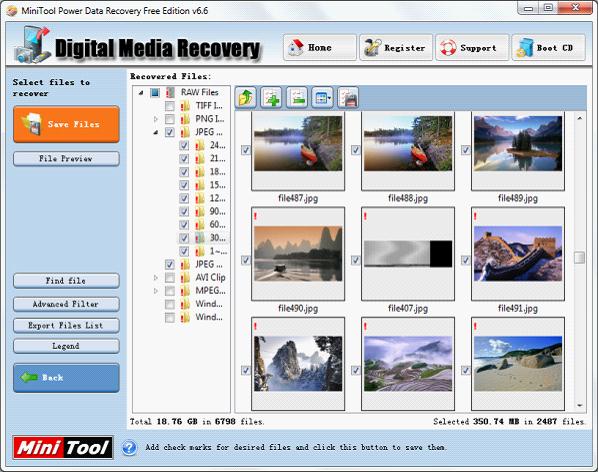Image resolution: width=598 pixels, height=472 pixels.
Task: Open the Advanced Filter button
Action: pos(66,304)
